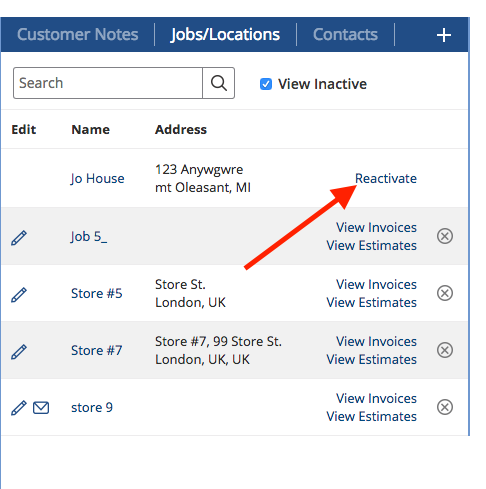
Task: Deactivate store 9 with X icon
Action: point(445,407)
